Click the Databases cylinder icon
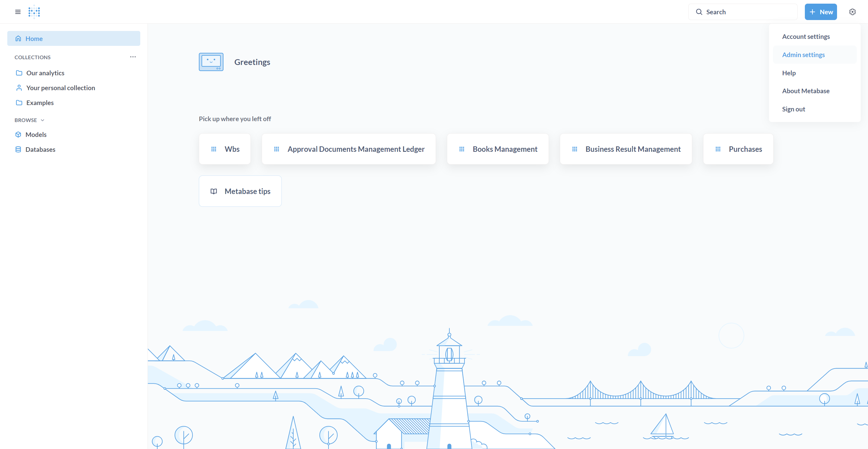Image resolution: width=868 pixels, height=449 pixels. click(x=18, y=149)
